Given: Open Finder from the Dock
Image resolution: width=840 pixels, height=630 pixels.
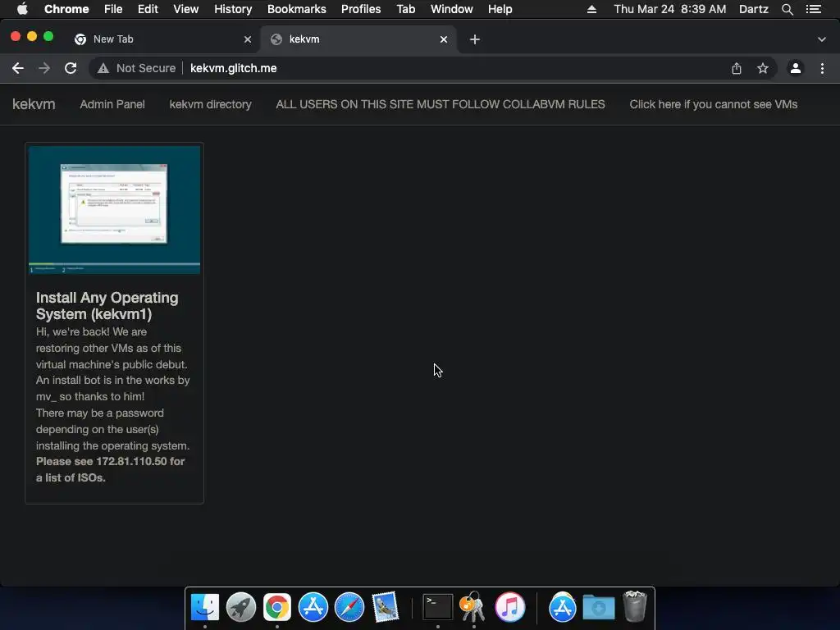Looking at the screenshot, I should point(205,607).
